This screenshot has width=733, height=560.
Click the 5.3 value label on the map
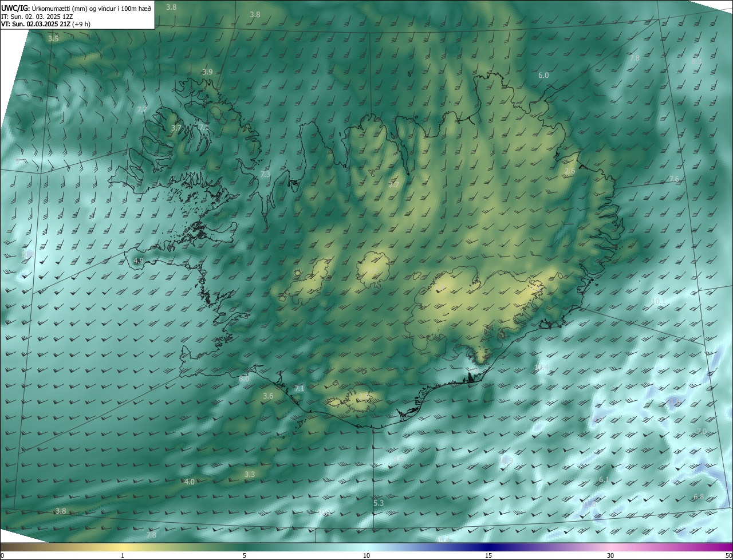pos(379,503)
